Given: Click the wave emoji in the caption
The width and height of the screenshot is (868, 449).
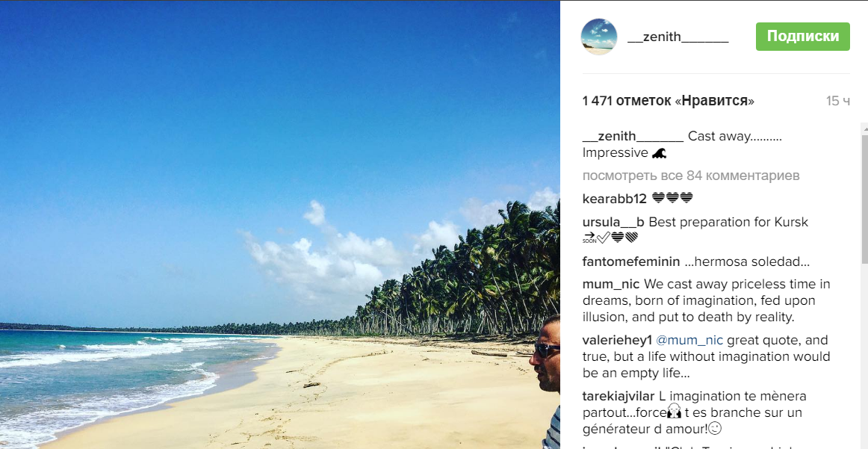Looking at the screenshot, I should [x=659, y=153].
